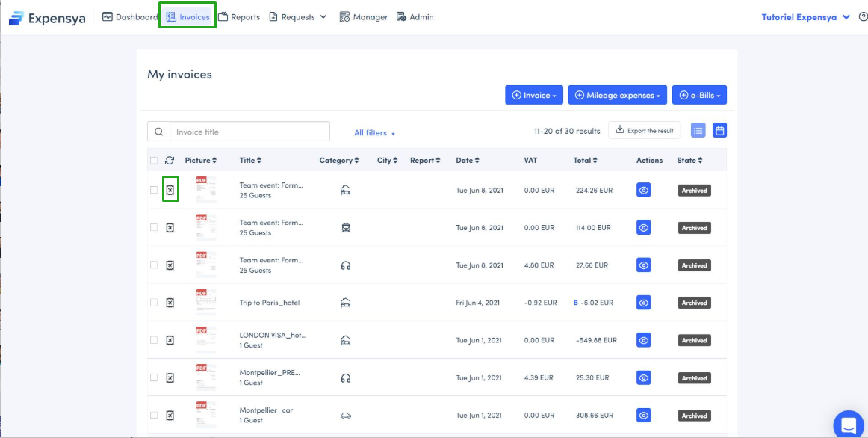Switch to list view icon
868x438 pixels.
tap(698, 131)
